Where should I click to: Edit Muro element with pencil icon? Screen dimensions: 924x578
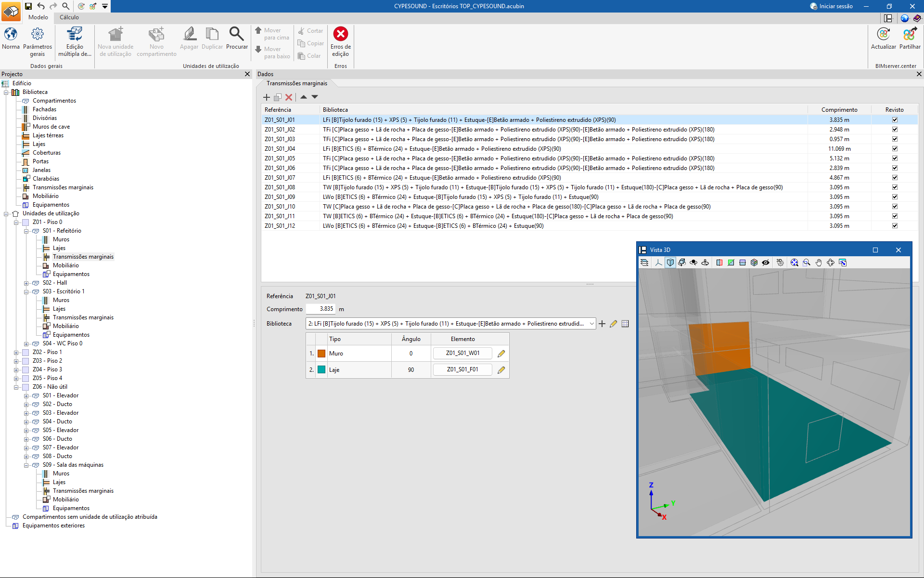click(x=501, y=354)
